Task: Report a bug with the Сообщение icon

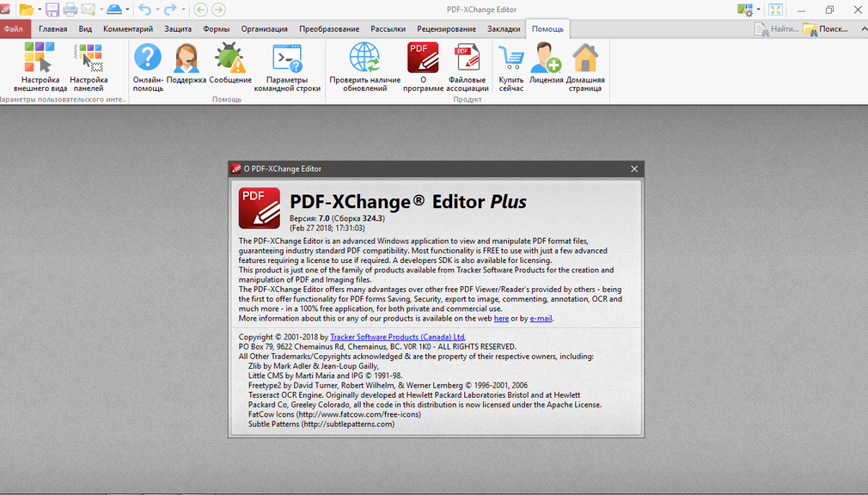Action: pyautogui.click(x=230, y=64)
